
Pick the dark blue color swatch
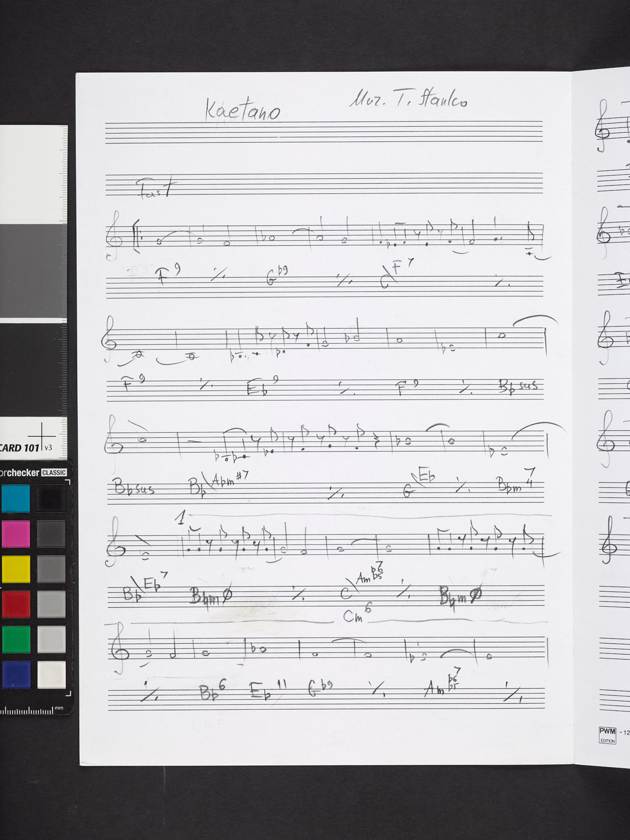15,675
